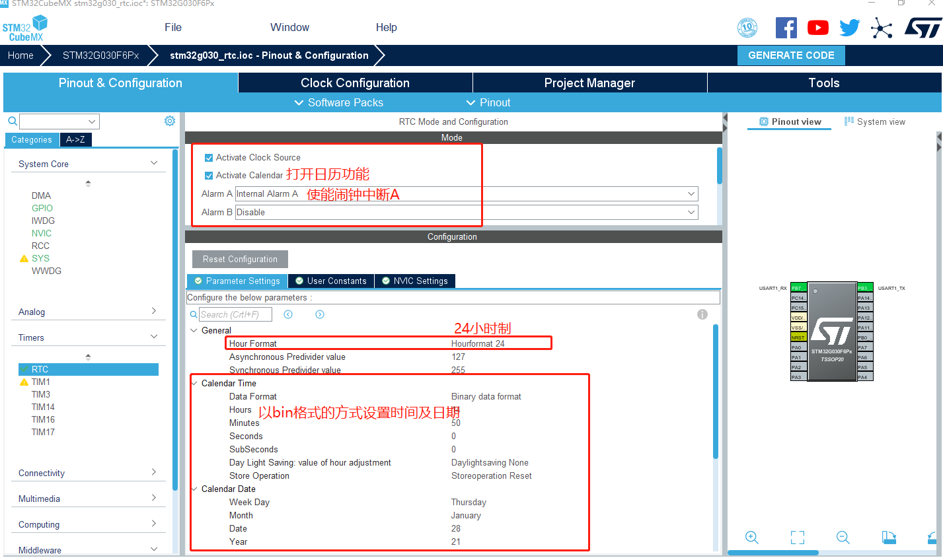Open the parameter info icon beside search
The image size is (943, 560).
tap(702, 314)
